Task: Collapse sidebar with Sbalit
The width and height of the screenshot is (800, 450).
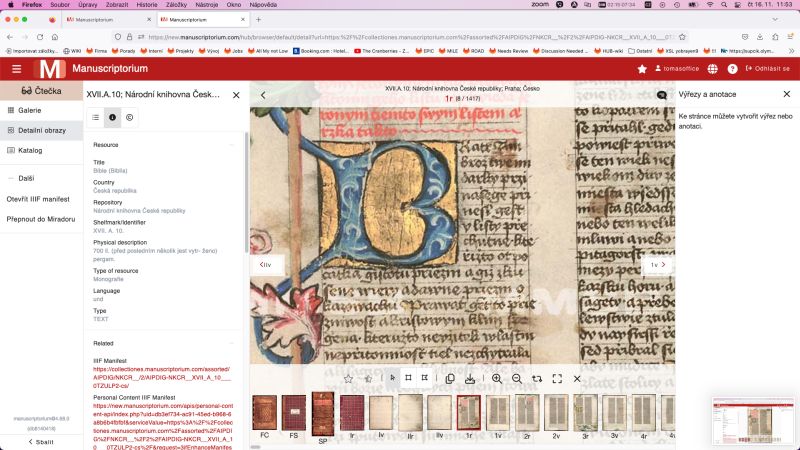Action: click(x=41, y=442)
